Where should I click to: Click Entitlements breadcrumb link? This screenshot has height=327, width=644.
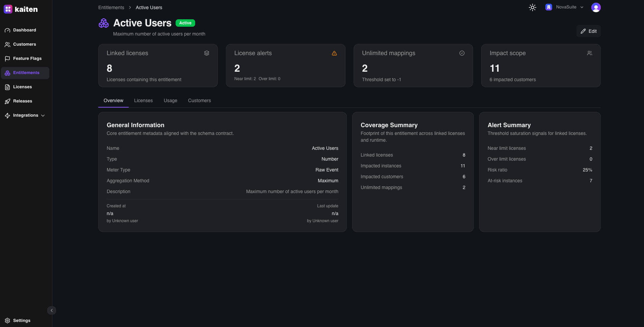111,7
